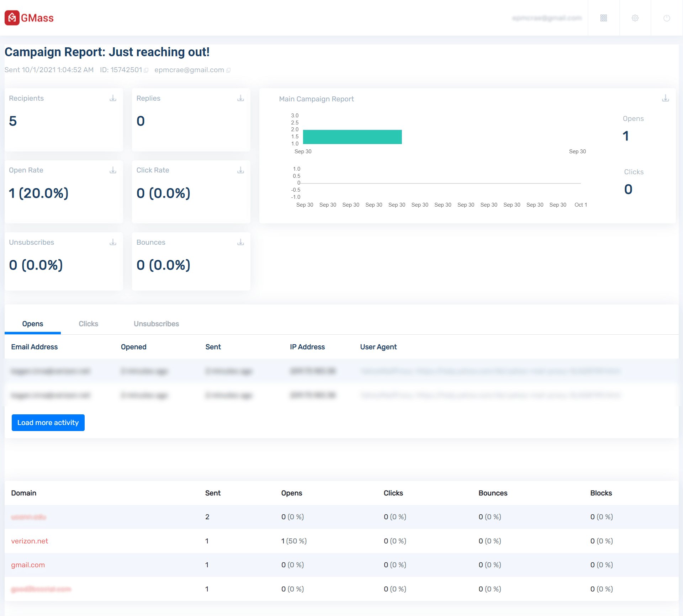Viewport: 683px width, 616px height.
Task: Download the Unsubscribes report
Action: (x=113, y=242)
